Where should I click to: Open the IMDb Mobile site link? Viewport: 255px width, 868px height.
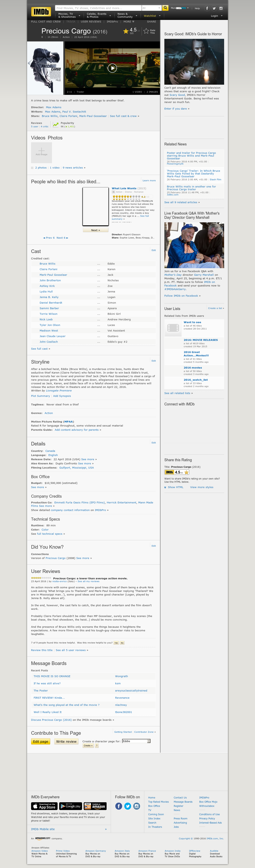point(43,829)
